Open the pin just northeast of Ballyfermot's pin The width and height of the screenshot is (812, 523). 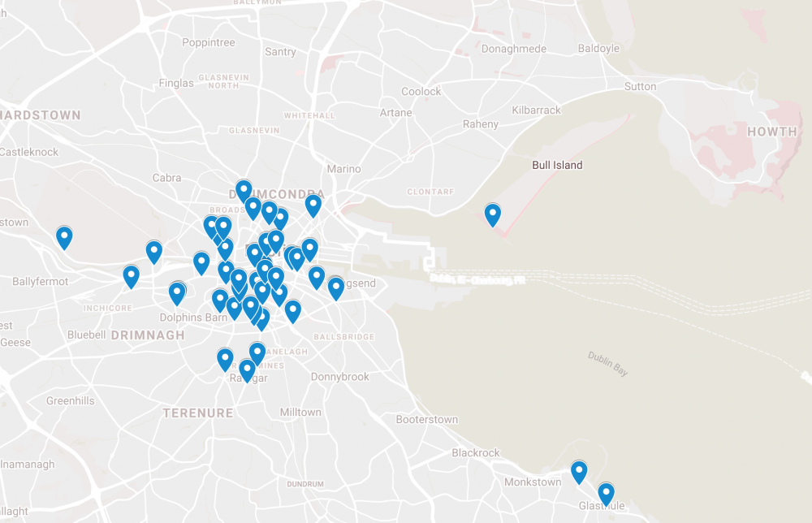[x=153, y=253]
